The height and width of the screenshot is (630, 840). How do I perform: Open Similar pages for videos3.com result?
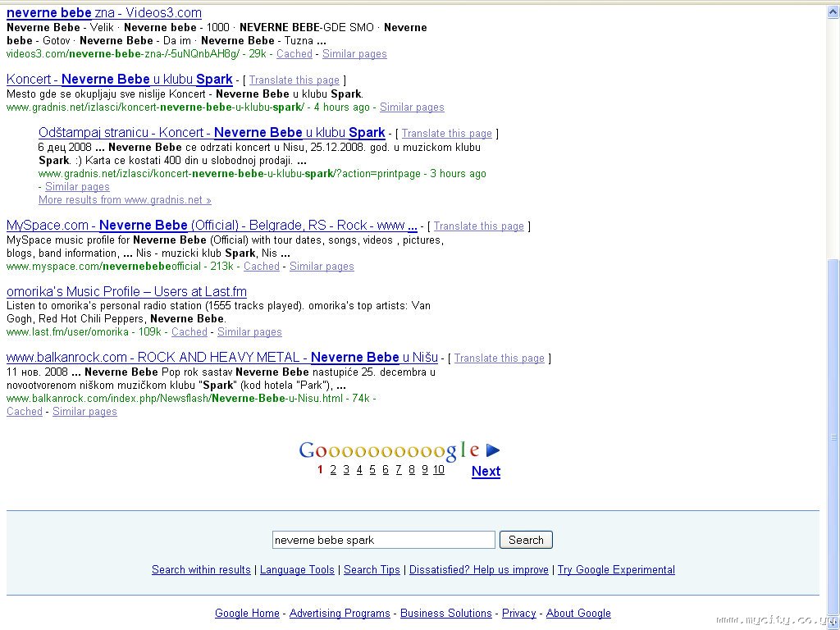click(x=354, y=53)
